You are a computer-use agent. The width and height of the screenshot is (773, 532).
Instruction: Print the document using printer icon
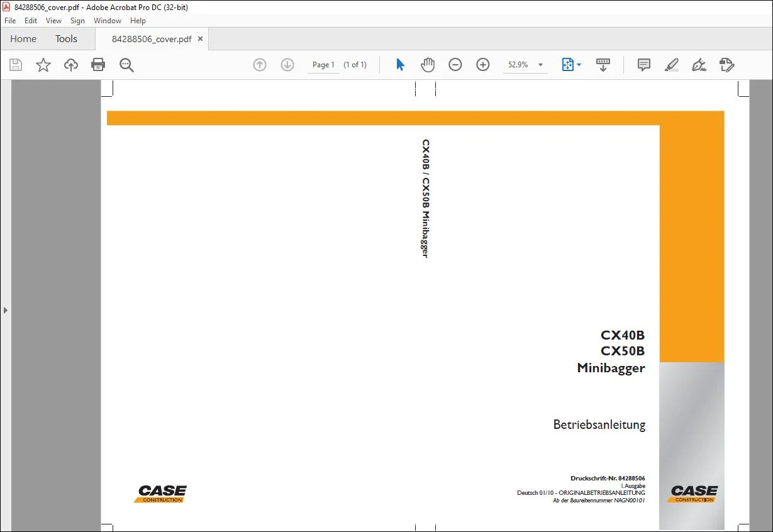click(x=98, y=65)
